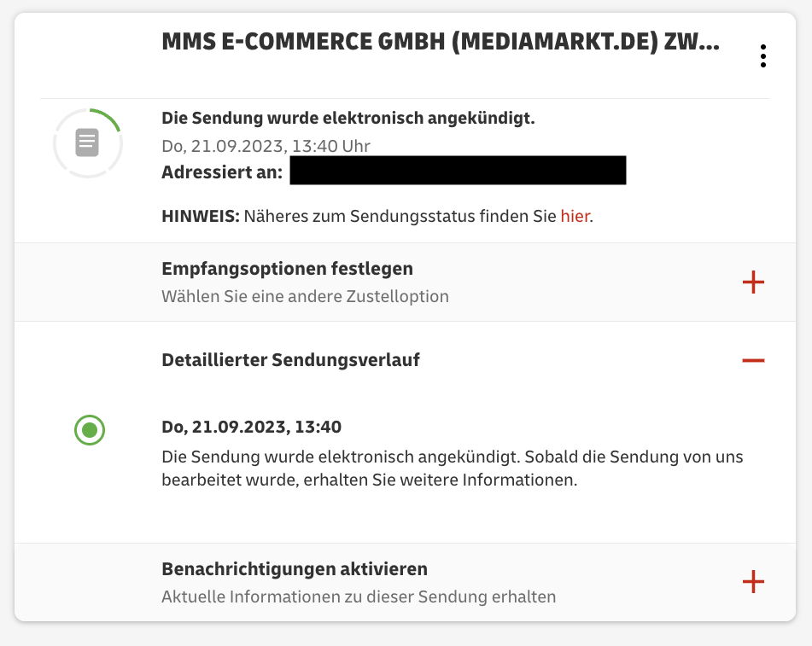The height and width of the screenshot is (646, 812).
Task: Click the green progress ring arc
Action: click(108, 118)
